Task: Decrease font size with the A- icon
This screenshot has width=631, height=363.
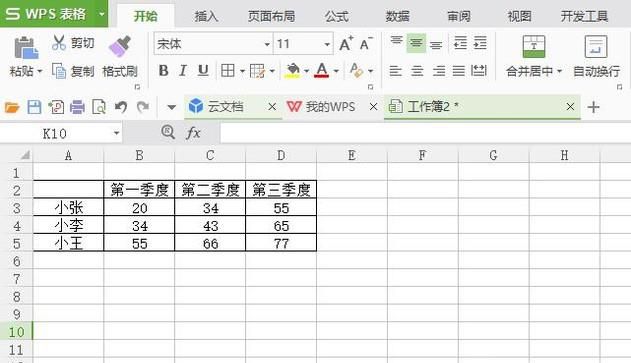Action: [366, 43]
